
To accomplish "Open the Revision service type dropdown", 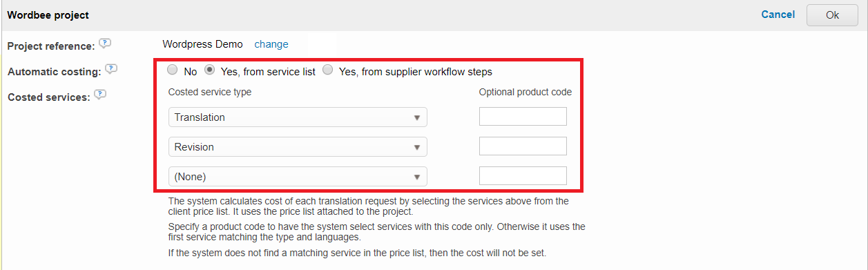I will 298,147.
